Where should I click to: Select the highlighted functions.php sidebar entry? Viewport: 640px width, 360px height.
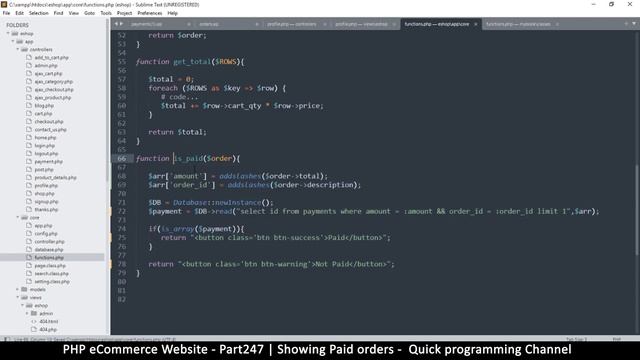[52, 258]
